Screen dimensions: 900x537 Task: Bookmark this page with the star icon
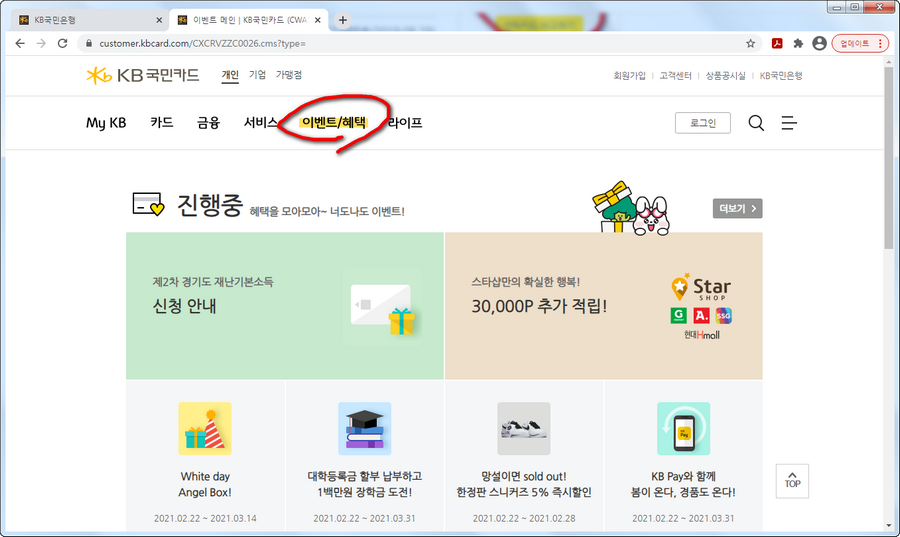(750, 44)
